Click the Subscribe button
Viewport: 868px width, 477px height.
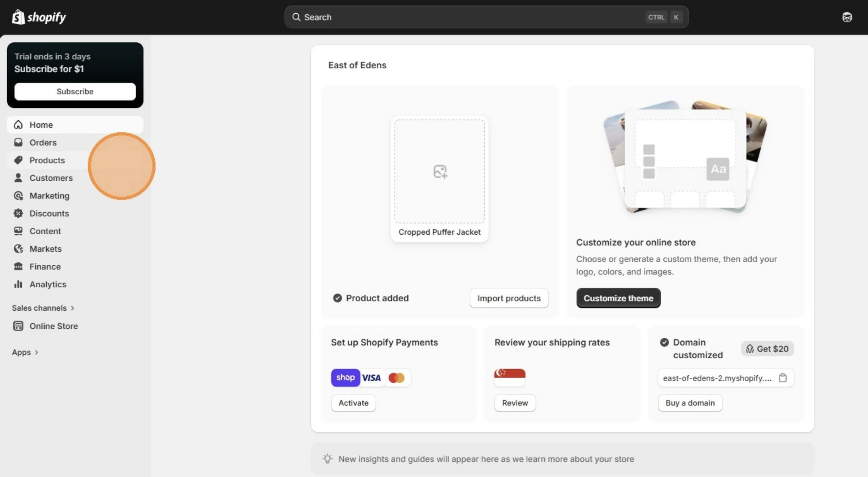pos(75,91)
